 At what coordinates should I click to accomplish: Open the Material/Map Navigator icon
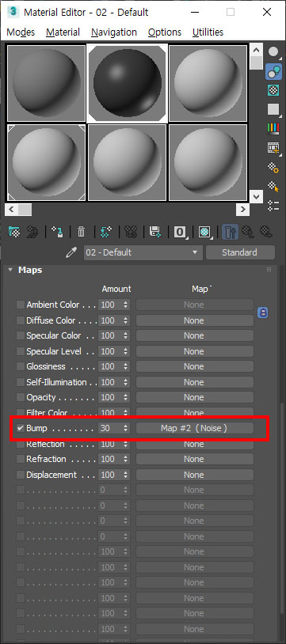(273, 206)
